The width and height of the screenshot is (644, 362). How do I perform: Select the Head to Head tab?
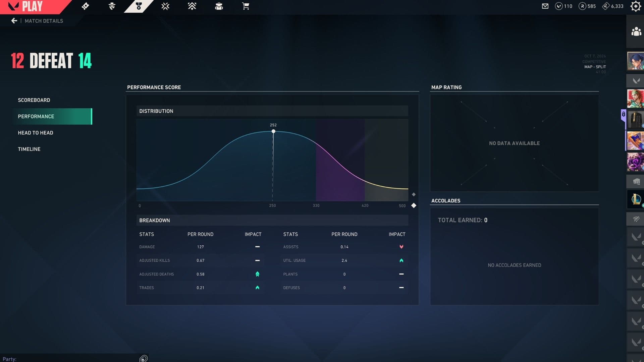click(x=36, y=133)
